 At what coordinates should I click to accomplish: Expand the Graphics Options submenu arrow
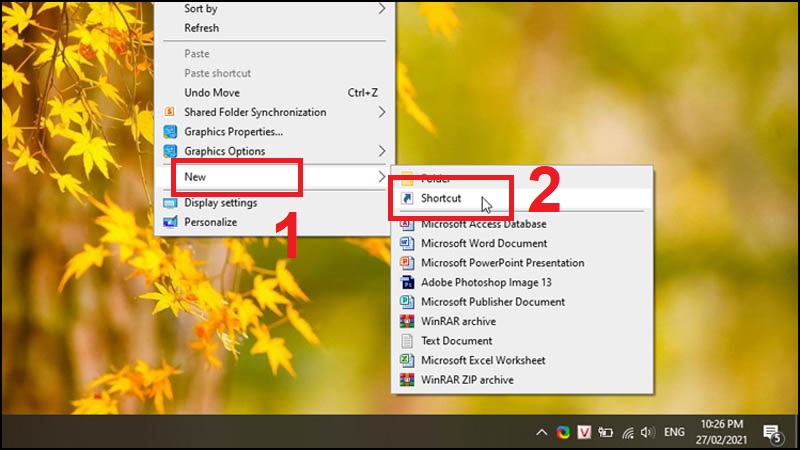(381, 151)
